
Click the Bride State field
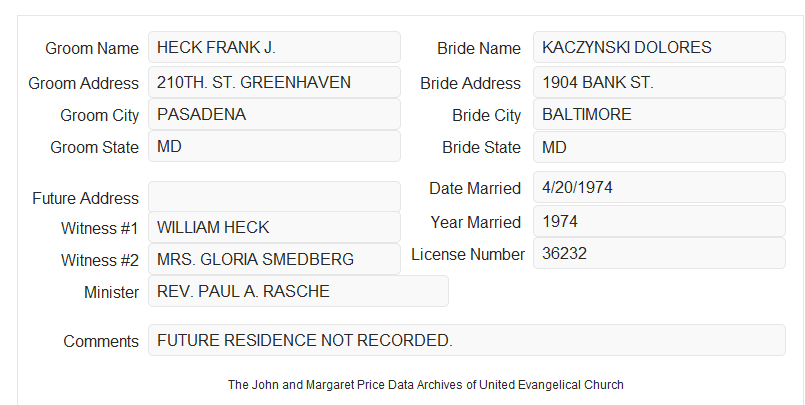point(659,147)
